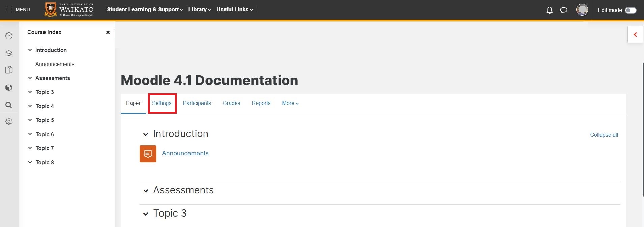Open the block drawer red arrow

pos(635,34)
